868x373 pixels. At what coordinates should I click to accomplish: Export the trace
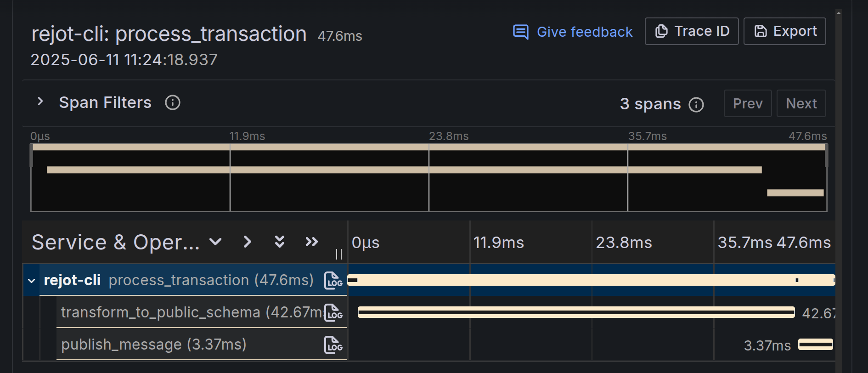pos(784,31)
